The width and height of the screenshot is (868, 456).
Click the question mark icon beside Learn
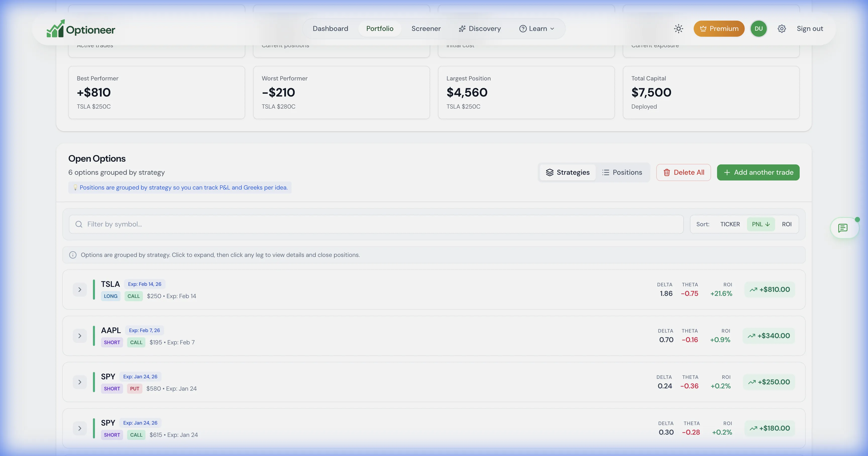(x=523, y=29)
